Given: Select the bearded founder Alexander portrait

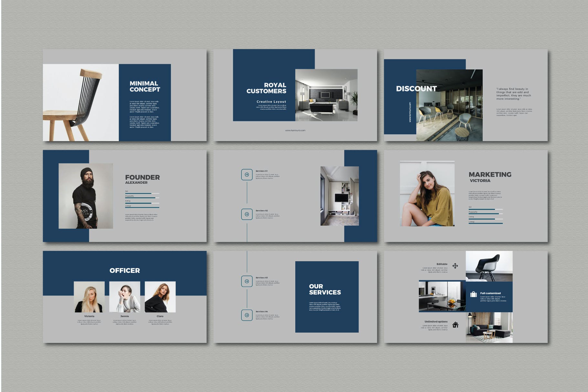Looking at the screenshot, I should click(x=86, y=196).
